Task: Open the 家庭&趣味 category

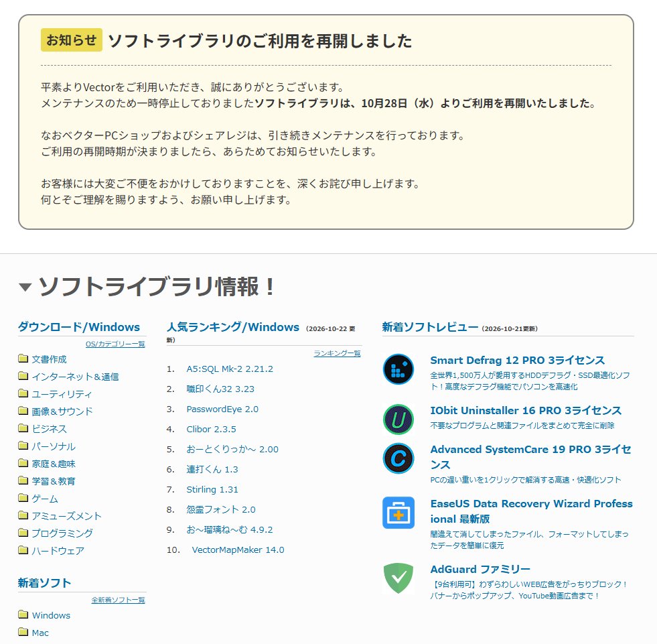Action: (54, 464)
